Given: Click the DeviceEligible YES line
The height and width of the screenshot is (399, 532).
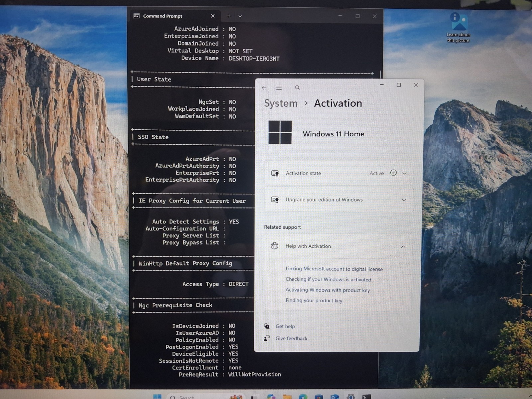Looking at the screenshot, I should click(205, 354).
